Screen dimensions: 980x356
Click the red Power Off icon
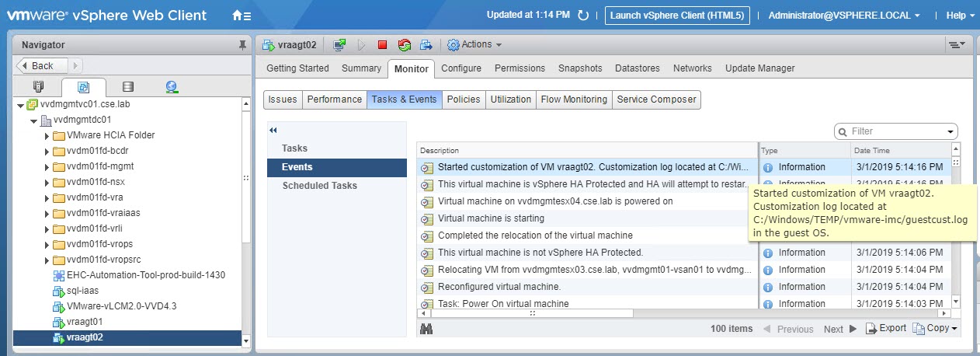point(382,45)
